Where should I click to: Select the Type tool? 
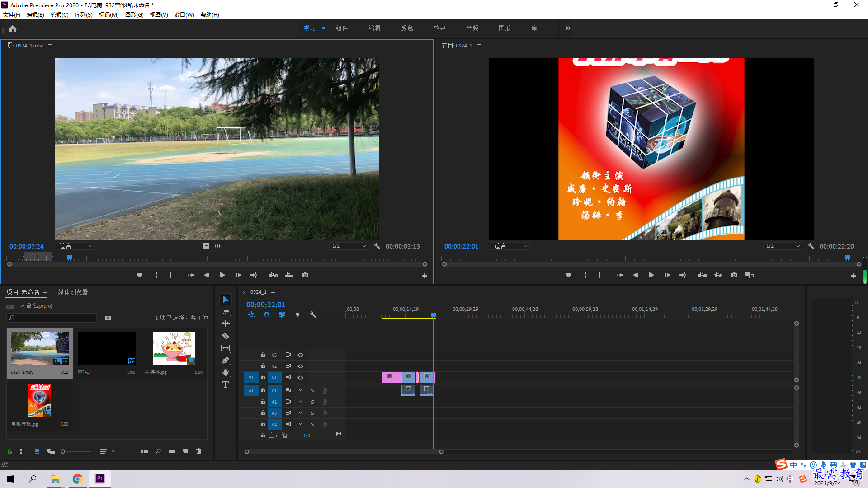pos(226,385)
